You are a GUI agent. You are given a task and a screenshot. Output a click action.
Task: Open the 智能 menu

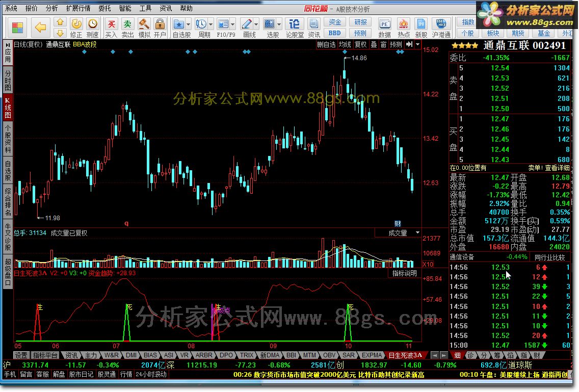[125, 8]
